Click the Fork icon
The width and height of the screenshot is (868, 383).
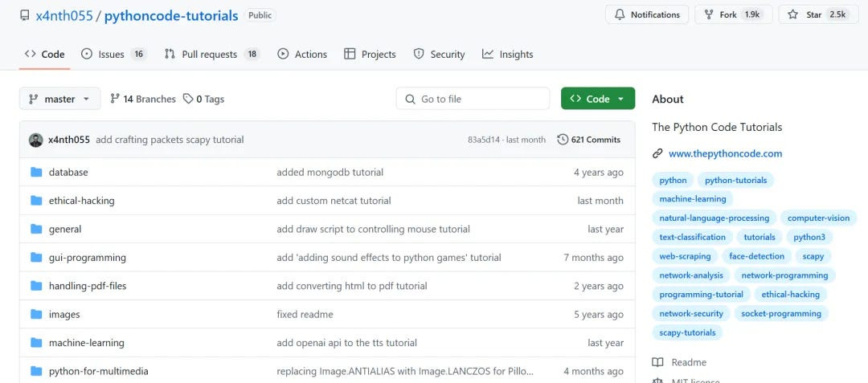coord(709,15)
